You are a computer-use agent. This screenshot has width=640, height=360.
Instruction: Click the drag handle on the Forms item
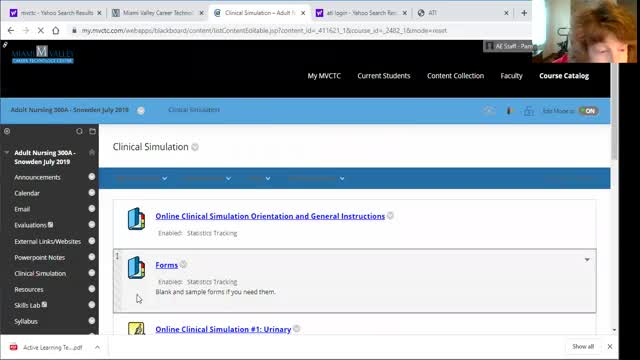coord(117,256)
